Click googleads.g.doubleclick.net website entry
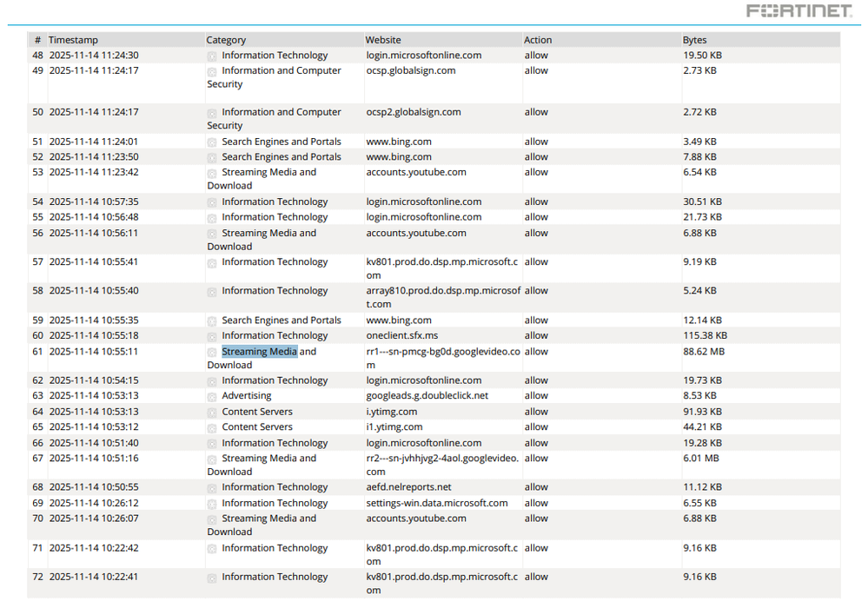Viewport: 868px width, 608px height. pos(427,395)
